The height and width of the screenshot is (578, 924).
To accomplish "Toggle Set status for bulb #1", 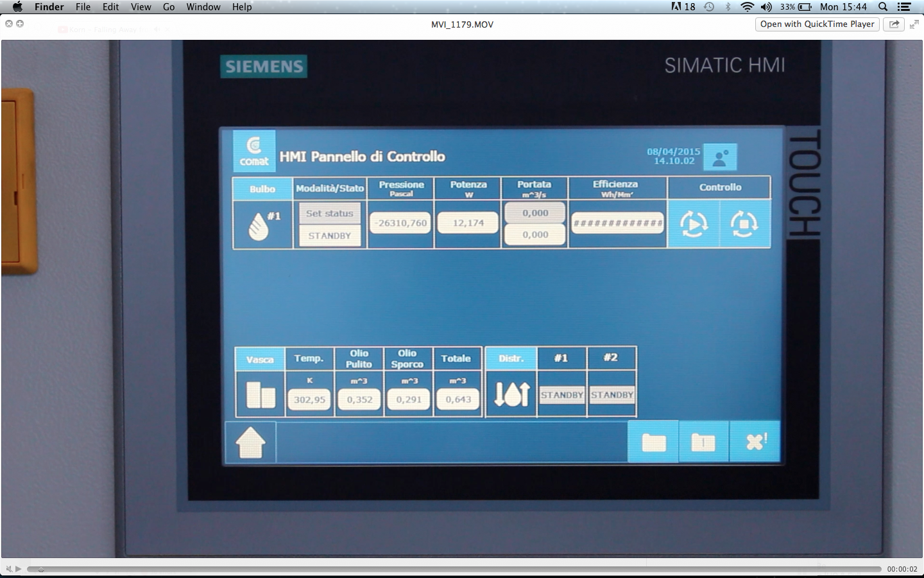I will tap(329, 213).
